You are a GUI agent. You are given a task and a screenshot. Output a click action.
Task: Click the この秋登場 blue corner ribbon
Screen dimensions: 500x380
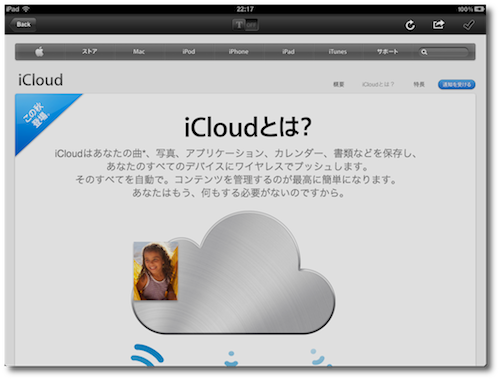(38, 115)
